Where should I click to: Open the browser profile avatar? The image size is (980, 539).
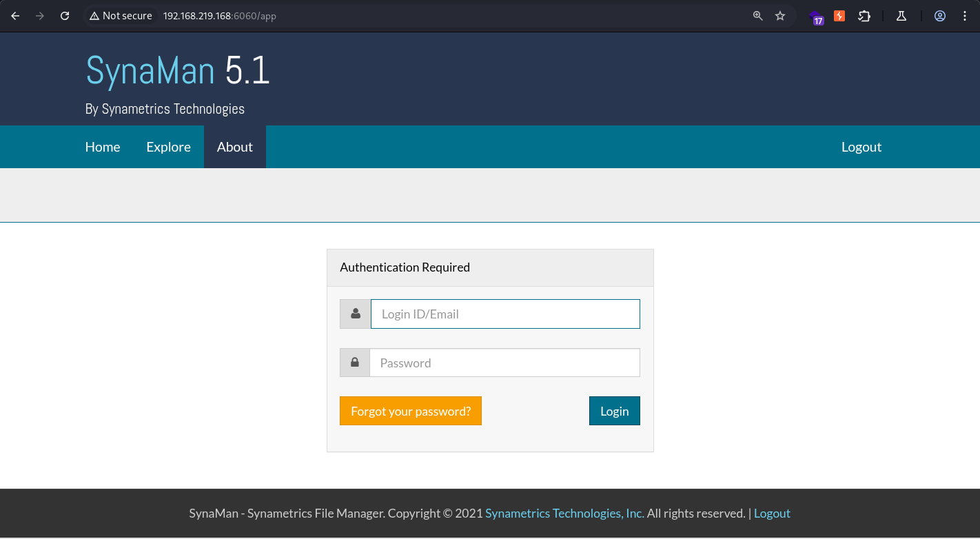coord(940,16)
